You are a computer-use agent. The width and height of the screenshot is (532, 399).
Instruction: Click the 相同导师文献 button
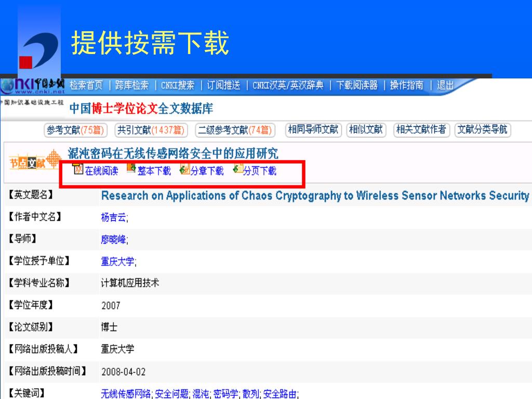[x=313, y=129]
